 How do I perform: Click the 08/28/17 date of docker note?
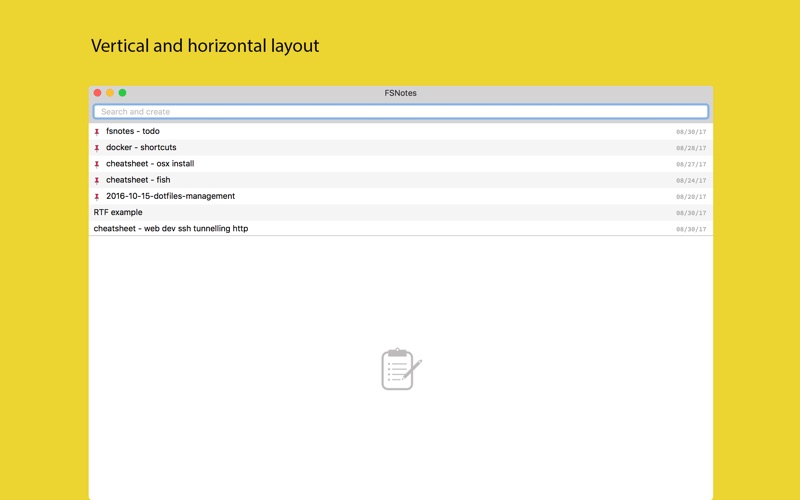691,148
